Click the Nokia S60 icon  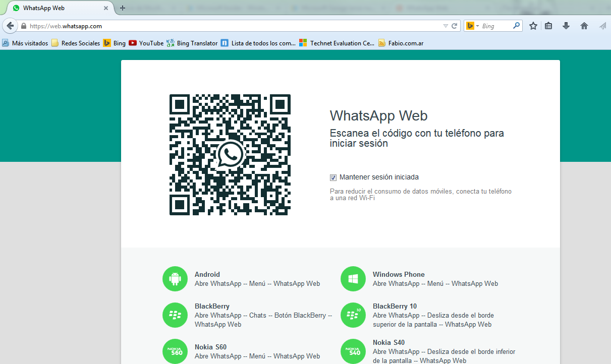click(175, 351)
